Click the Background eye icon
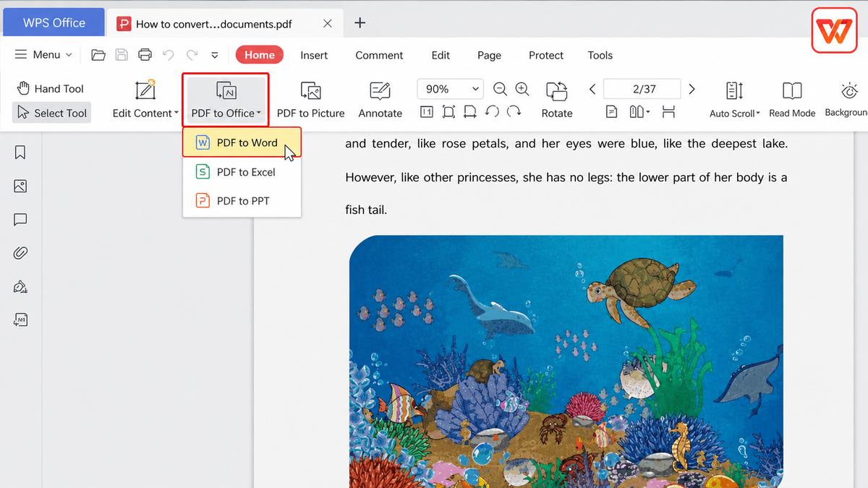 849,91
